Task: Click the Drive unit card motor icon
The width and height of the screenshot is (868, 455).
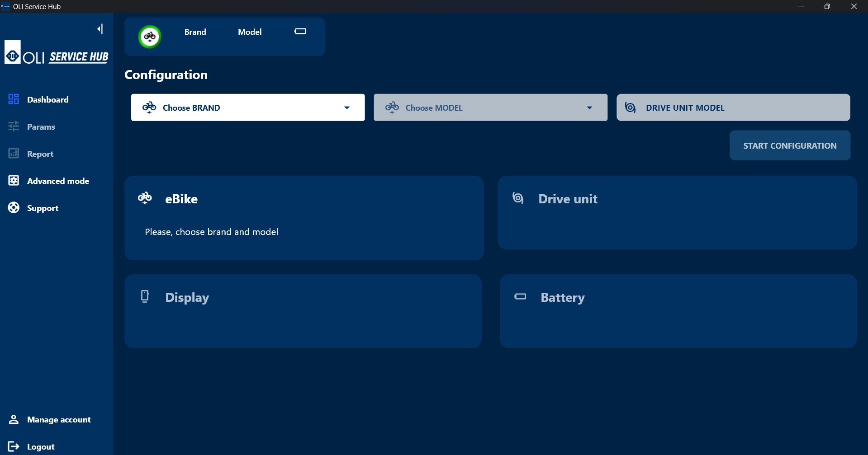Action: pyautogui.click(x=518, y=198)
